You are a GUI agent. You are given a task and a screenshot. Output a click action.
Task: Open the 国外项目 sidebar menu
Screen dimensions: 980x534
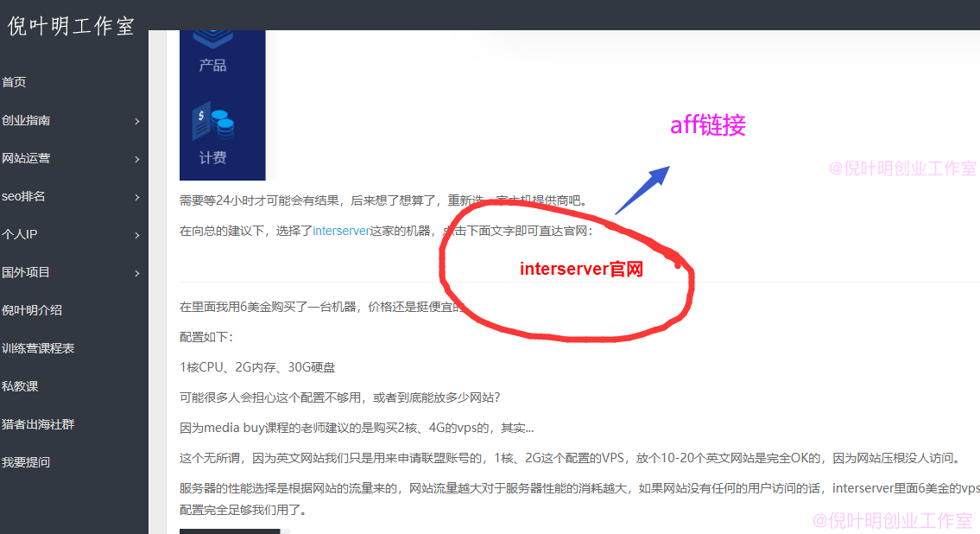coord(26,272)
